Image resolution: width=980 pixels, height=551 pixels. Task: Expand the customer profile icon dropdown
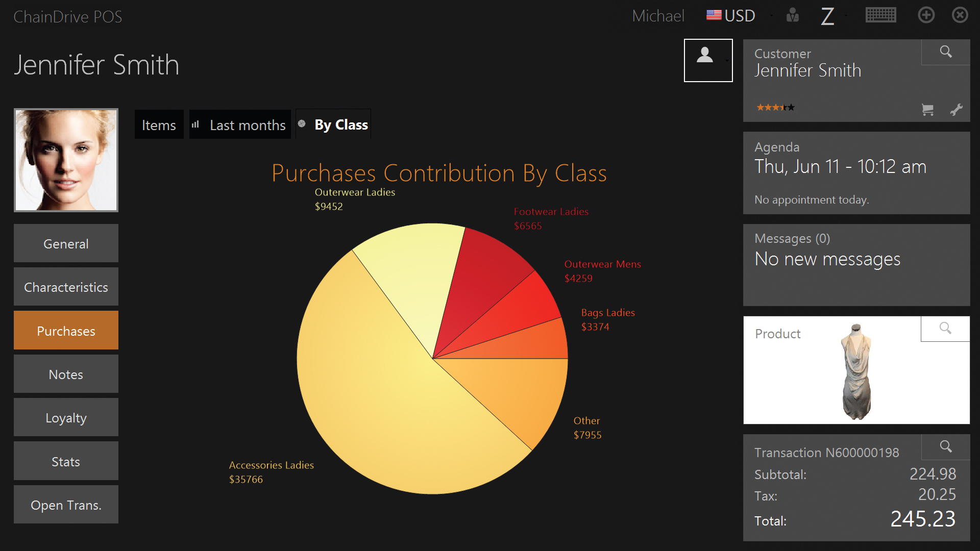[x=727, y=60]
